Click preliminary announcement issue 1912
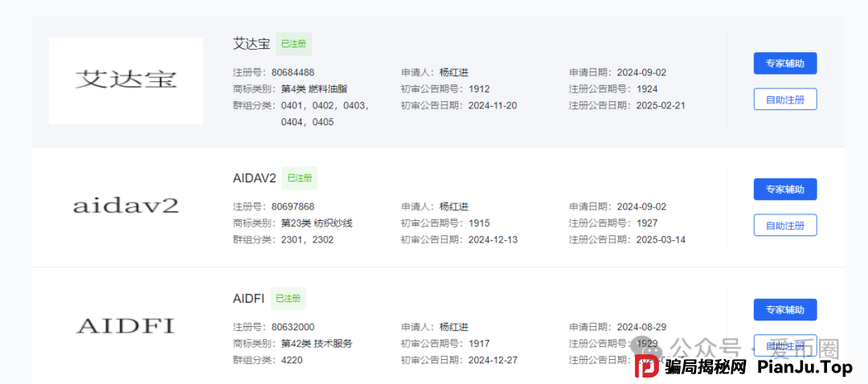Image resolution: width=868 pixels, height=384 pixels. coord(479,89)
